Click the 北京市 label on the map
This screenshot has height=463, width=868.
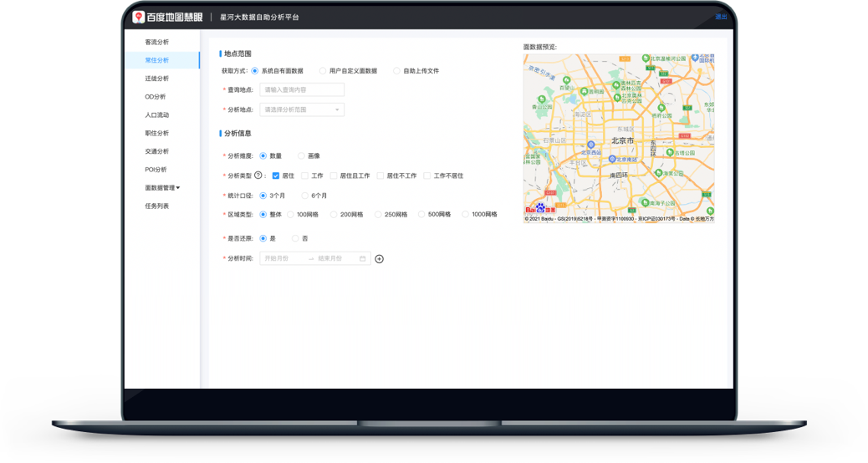pos(623,141)
